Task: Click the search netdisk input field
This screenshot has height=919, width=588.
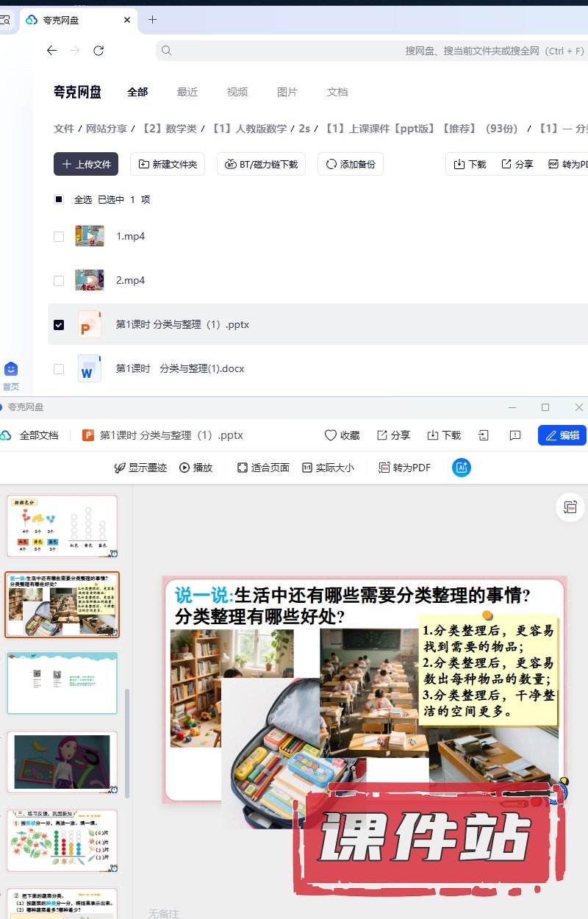Action: click(367, 51)
